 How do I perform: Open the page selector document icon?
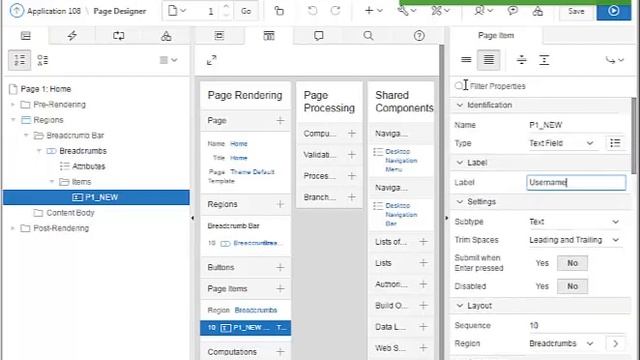[x=177, y=11]
